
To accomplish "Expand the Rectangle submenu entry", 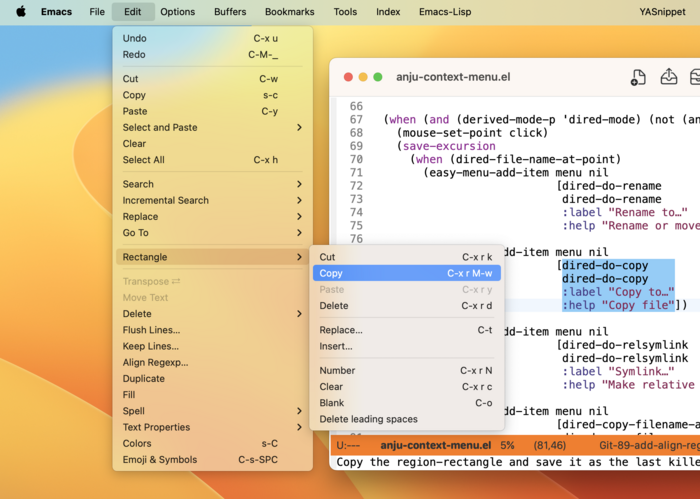I will pyautogui.click(x=212, y=257).
